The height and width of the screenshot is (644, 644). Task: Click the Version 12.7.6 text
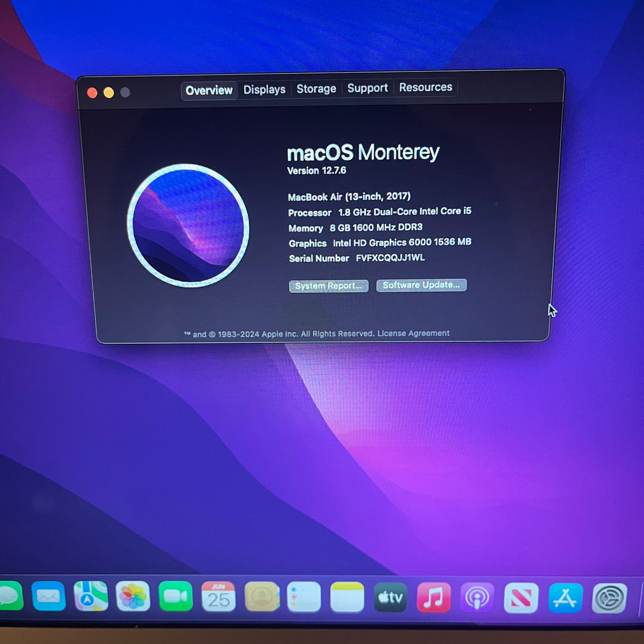(x=317, y=170)
